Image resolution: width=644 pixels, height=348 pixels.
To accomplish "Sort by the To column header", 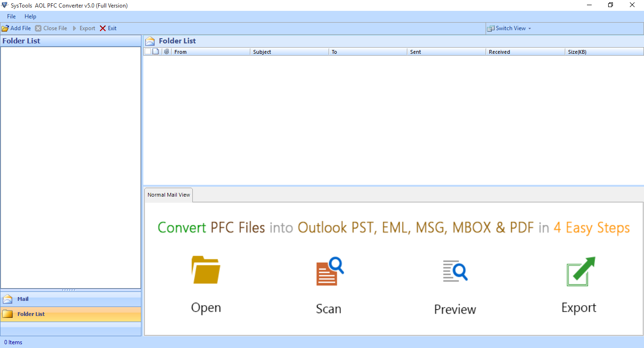I will click(368, 52).
